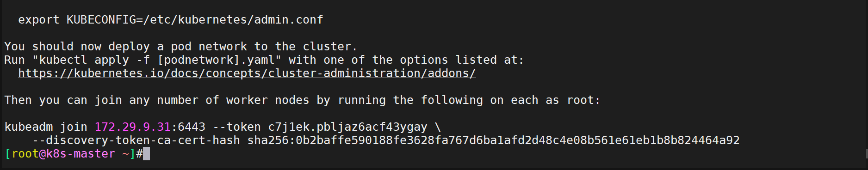Click the 'kubectl apply -f' text
The image size is (868, 170).
pyautogui.click(x=94, y=60)
